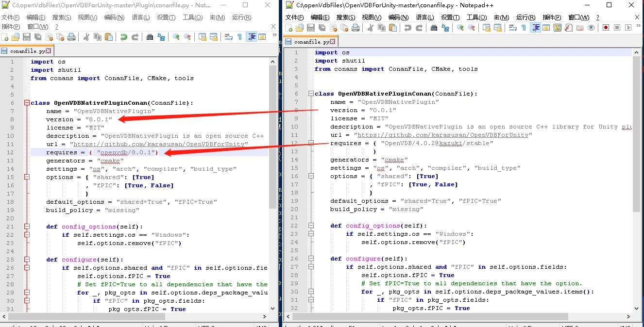644x327 pixels.
Task: Click github URL string in right window code
Action: pos(443,135)
